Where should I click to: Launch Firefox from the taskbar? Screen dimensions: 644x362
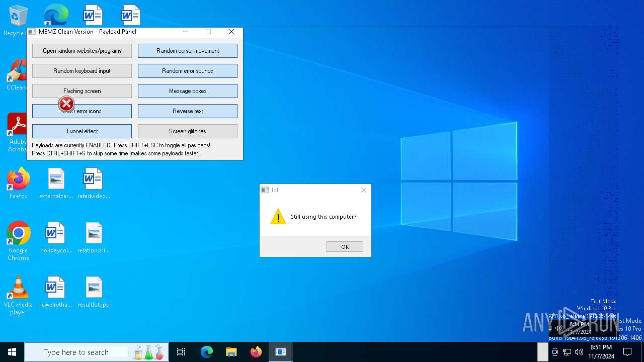256,352
